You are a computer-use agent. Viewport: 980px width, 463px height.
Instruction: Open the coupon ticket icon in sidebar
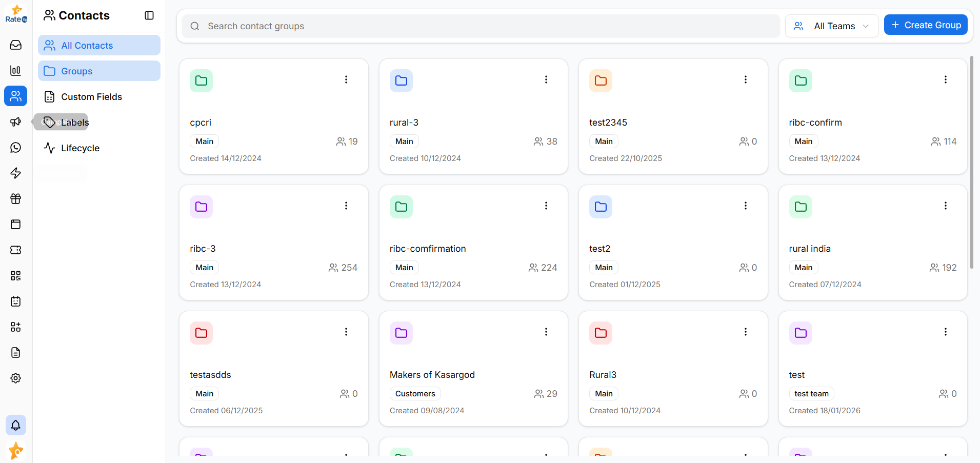(x=16, y=250)
